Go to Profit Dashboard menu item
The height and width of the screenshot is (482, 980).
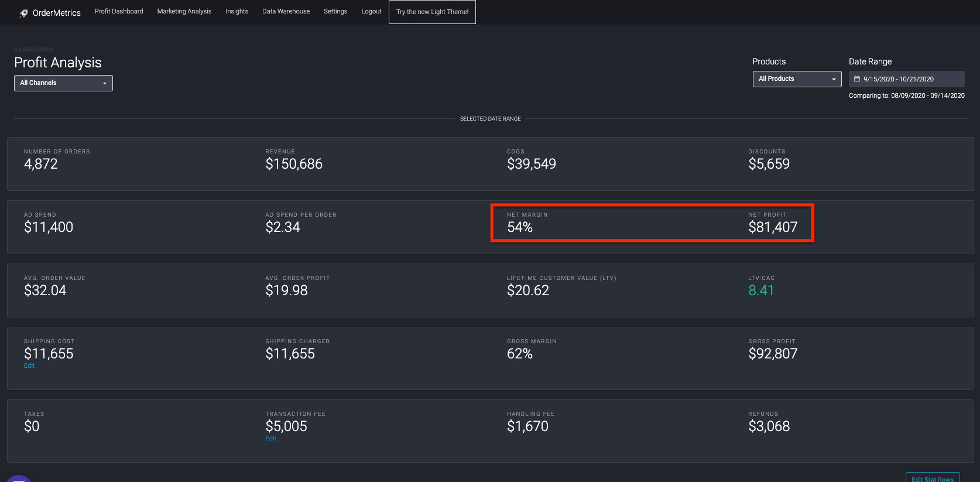[119, 12]
